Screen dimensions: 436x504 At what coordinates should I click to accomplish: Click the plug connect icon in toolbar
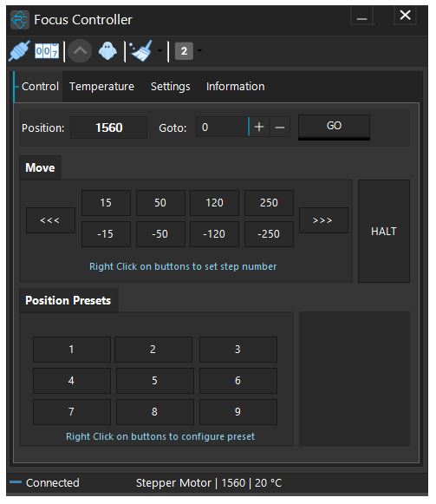tap(20, 51)
